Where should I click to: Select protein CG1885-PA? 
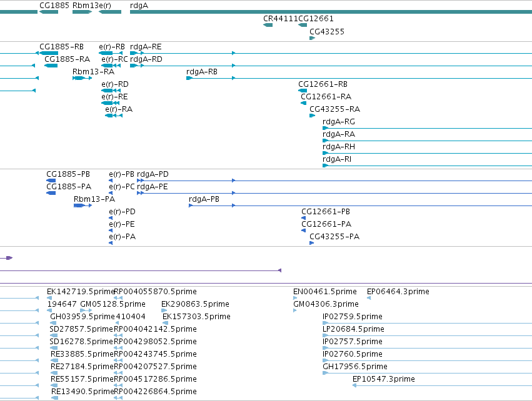coord(69,186)
